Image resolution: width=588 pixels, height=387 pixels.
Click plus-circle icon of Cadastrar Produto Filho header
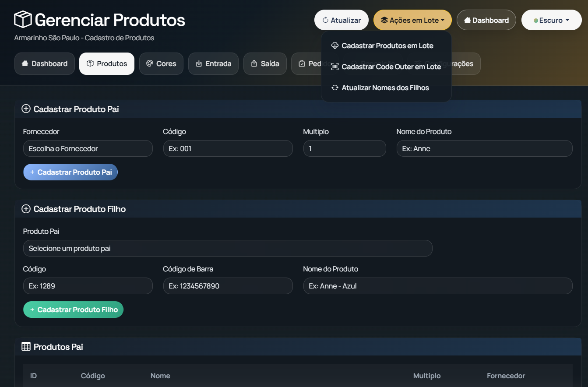click(26, 209)
